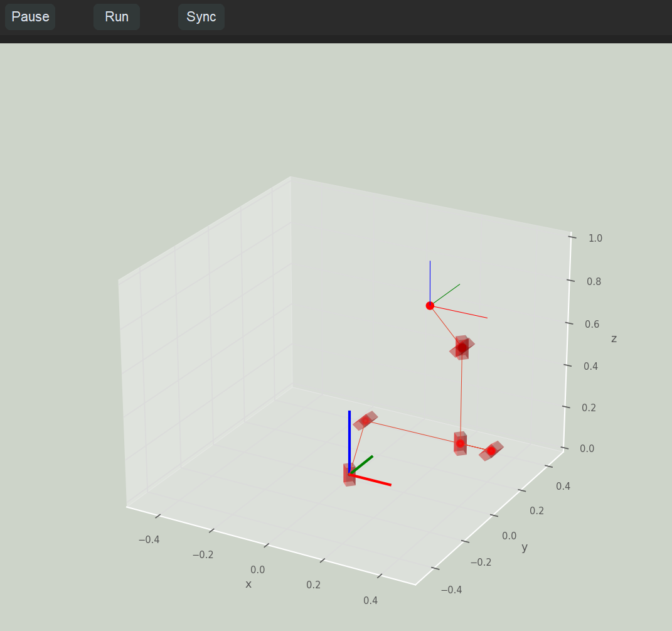Click the 'z' axis label
The image size is (672, 631).
pyautogui.click(x=614, y=339)
